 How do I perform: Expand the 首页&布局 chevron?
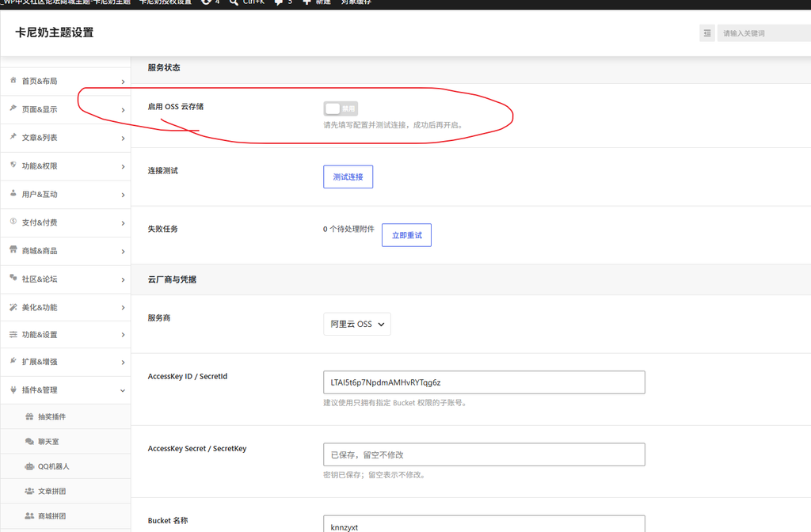point(123,82)
